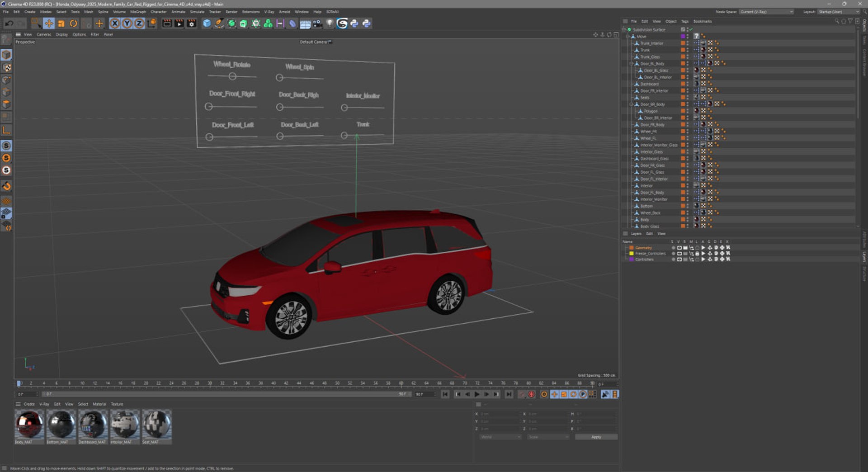
Task: Select the Scale tool in top toolbar
Action: point(61,24)
